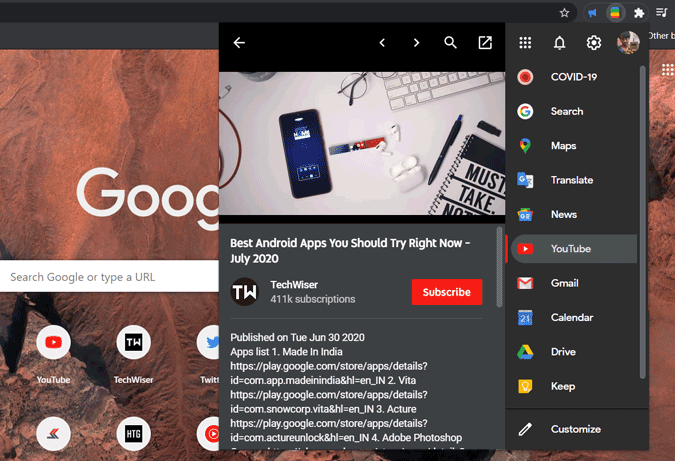Go to previous video with left chevron
The width and height of the screenshot is (675, 461).
[x=382, y=43]
